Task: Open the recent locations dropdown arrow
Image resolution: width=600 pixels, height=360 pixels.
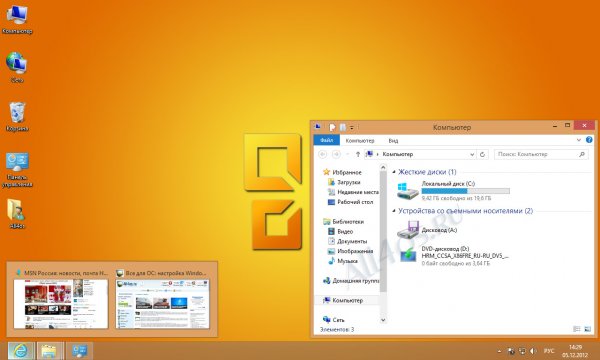Action: click(347, 154)
